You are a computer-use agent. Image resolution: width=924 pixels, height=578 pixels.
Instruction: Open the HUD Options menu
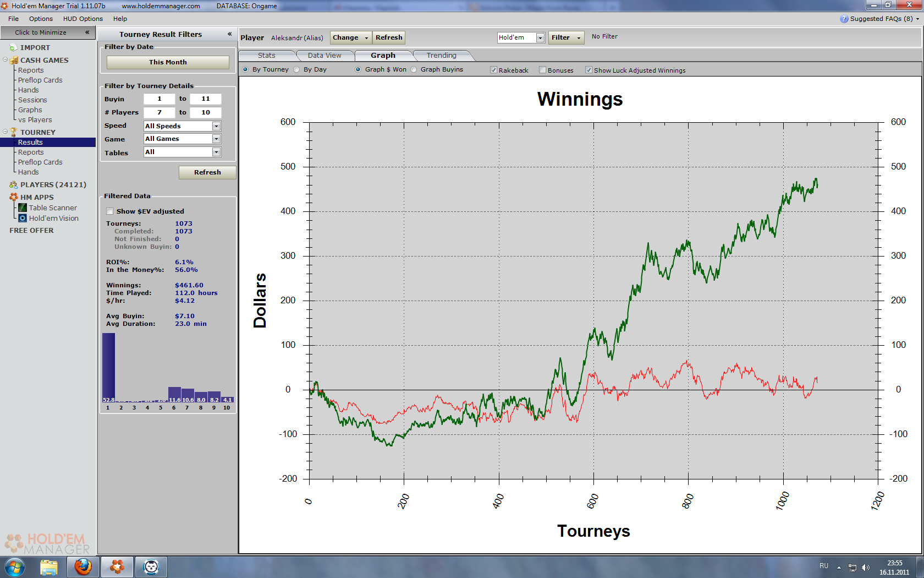(x=82, y=19)
